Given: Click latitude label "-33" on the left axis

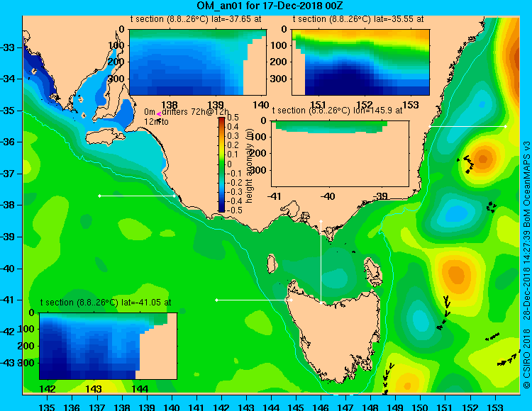Looking at the screenshot, I should 8,47.
